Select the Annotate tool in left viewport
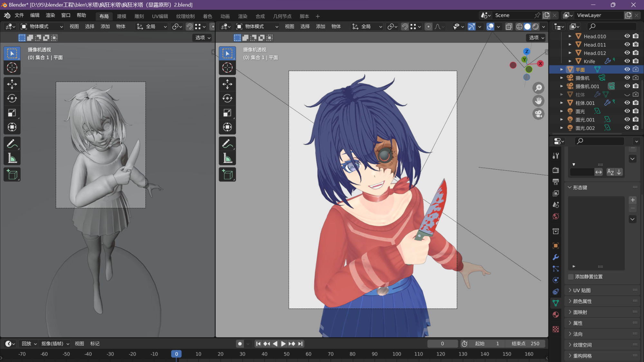The image size is (644, 362). tap(12, 144)
